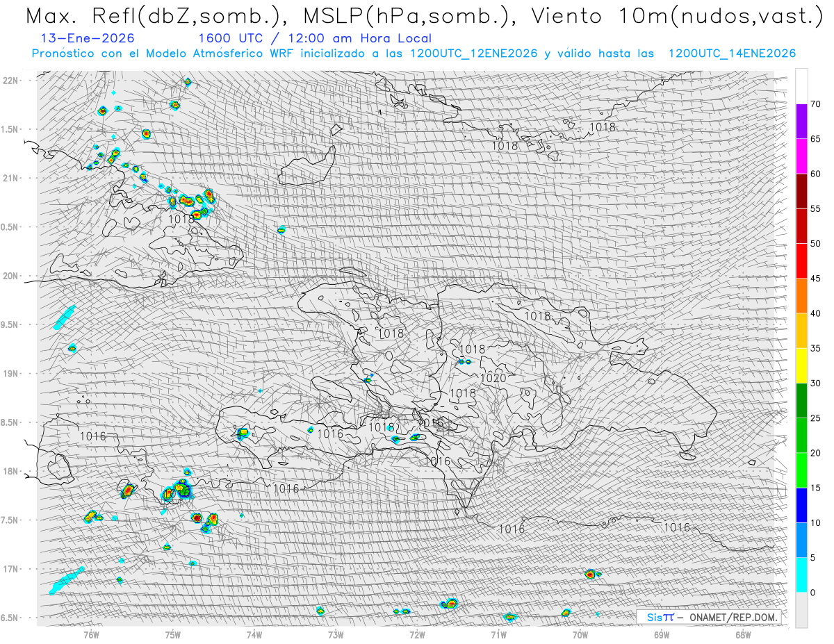
Task: Select the 72W longitude axis label
Action: click(x=417, y=634)
